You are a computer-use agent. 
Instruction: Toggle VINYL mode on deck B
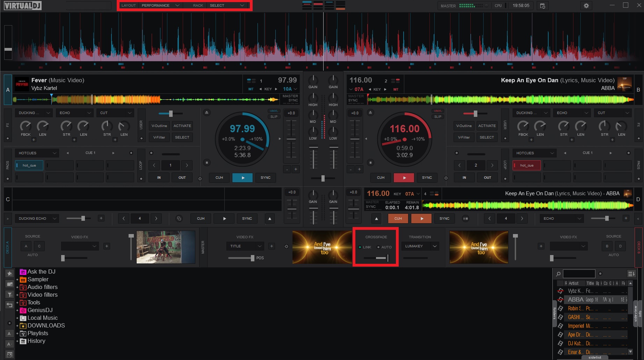(x=438, y=111)
